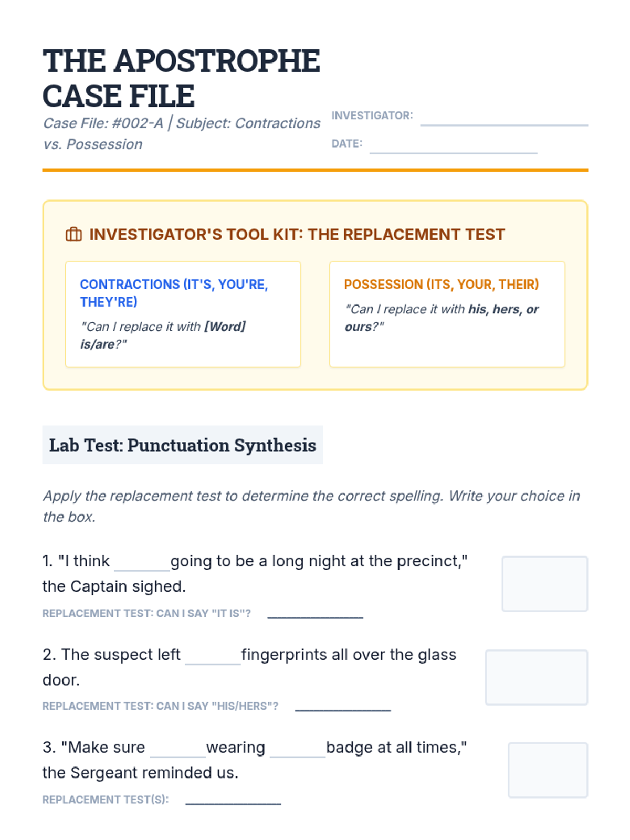Click the "IT IS" replacement test line

[x=315, y=614]
